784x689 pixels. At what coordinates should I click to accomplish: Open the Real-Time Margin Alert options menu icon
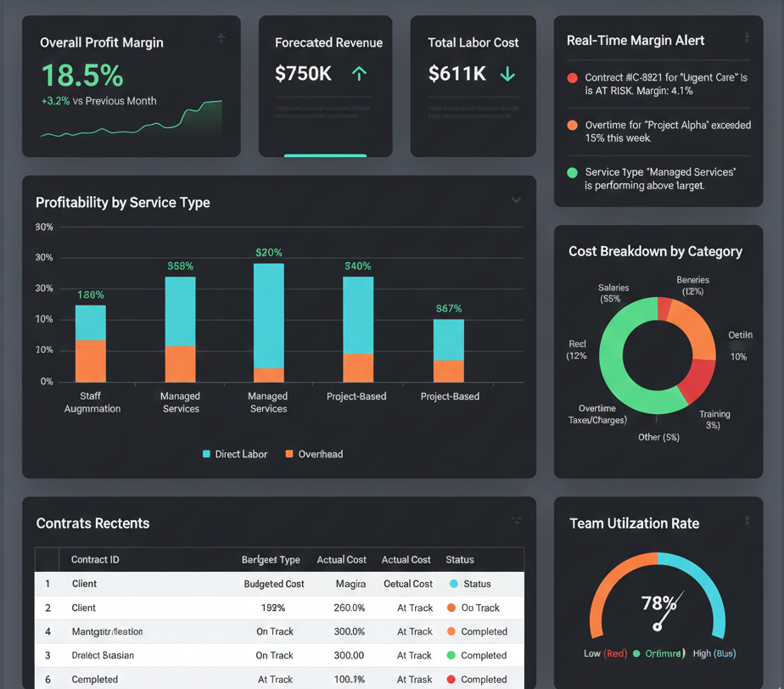747,38
